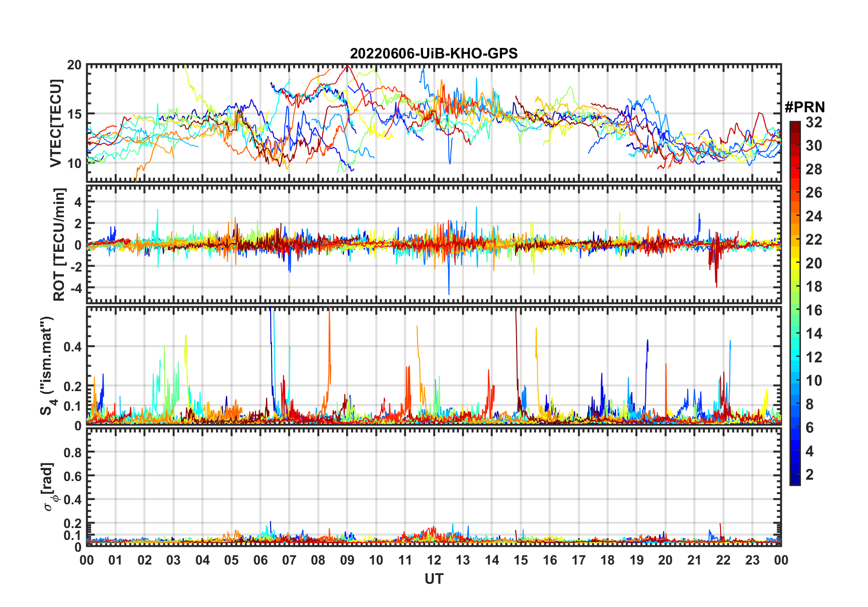Click the "18" hour tick on UT axis

click(x=607, y=560)
